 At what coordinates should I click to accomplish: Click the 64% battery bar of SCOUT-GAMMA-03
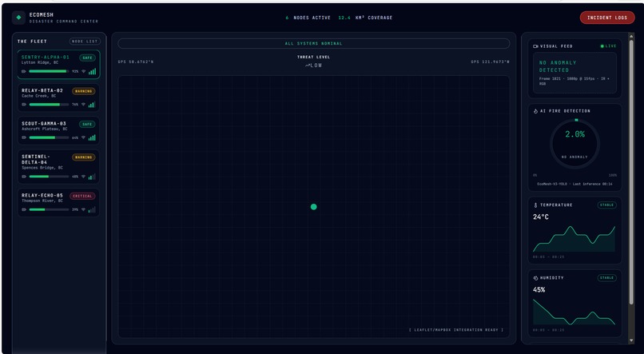coord(49,137)
